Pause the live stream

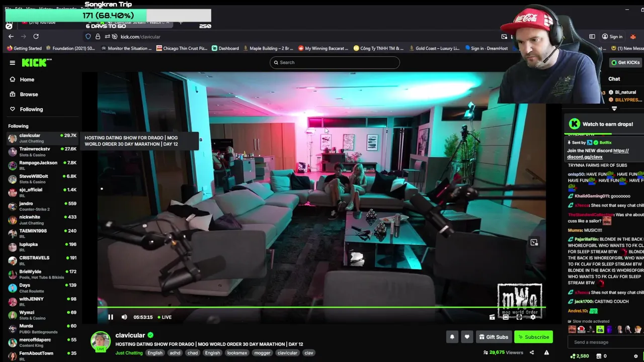110,317
